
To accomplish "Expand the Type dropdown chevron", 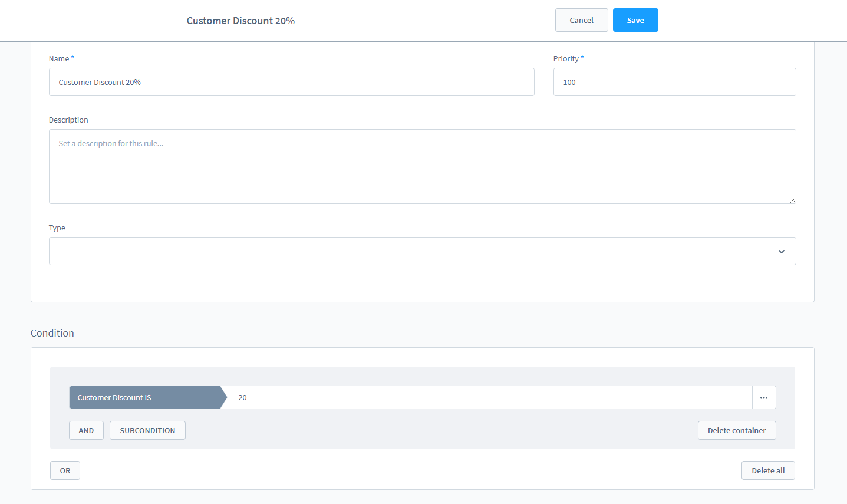I will click(x=782, y=252).
